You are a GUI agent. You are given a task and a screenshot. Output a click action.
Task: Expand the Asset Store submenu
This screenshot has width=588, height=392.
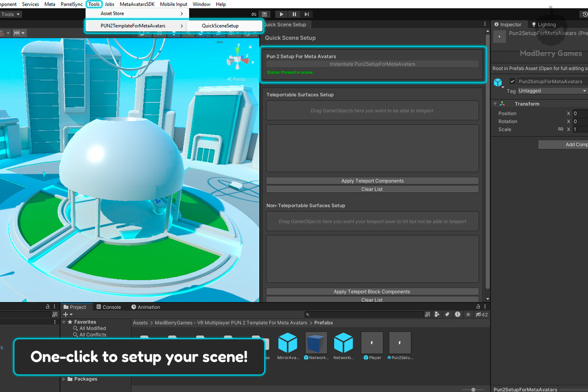click(x=137, y=13)
